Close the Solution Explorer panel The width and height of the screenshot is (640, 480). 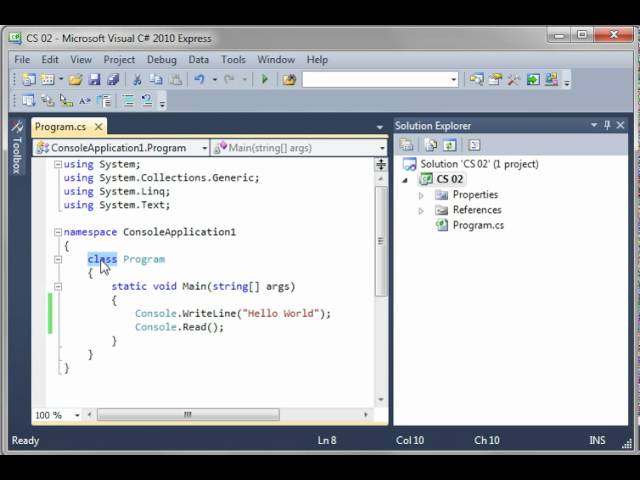(620, 125)
